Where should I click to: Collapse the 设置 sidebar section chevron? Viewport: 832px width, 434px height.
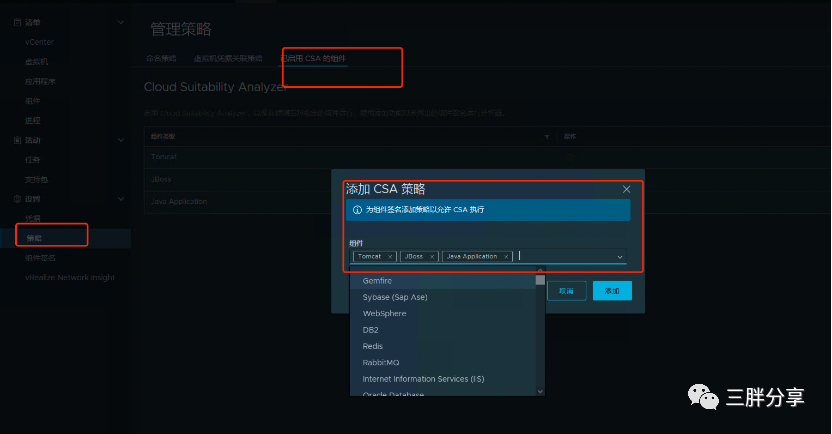click(x=121, y=199)
